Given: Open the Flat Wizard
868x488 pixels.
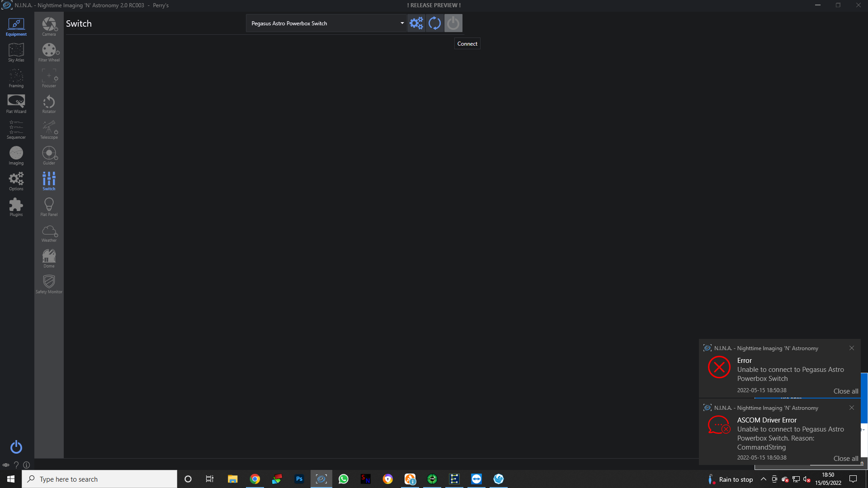Looking at the screenshot, I should pos(16,104).
